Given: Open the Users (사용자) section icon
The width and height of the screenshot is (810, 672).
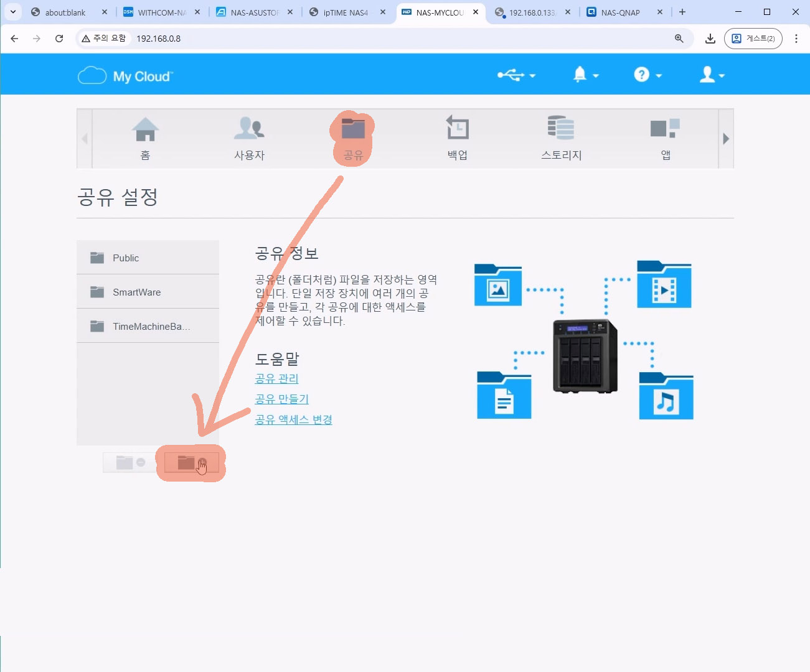Looking at the screenshot, I should point(249,129).
